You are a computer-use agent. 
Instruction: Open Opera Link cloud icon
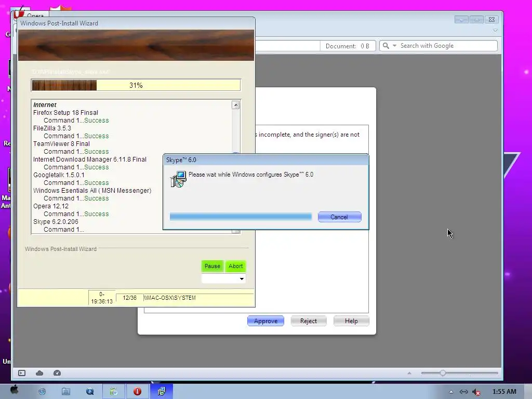[x=39, y=373]
